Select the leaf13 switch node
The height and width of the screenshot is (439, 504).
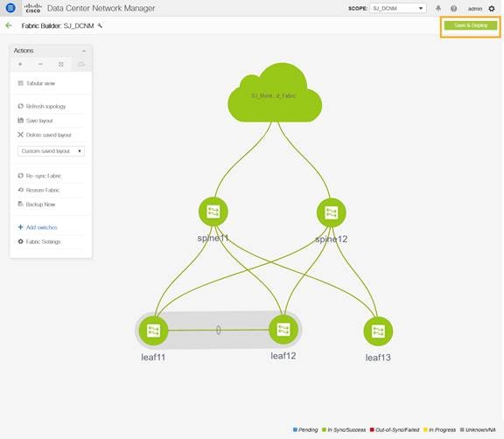378,331
